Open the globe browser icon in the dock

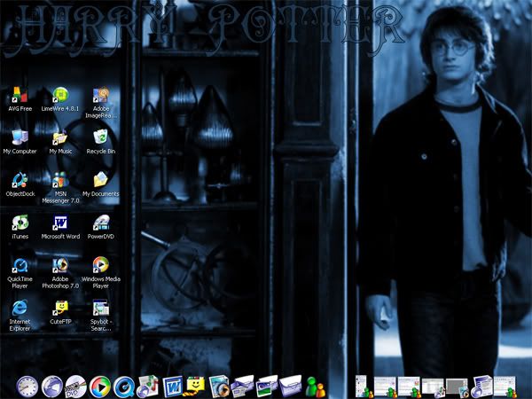pyautogui.click(x=52, y=387)
